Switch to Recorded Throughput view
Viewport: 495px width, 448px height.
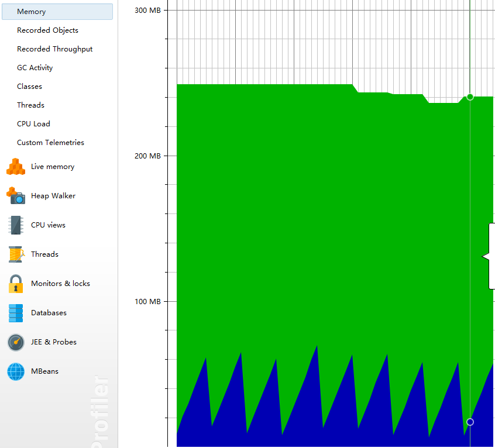coord(54,49)
